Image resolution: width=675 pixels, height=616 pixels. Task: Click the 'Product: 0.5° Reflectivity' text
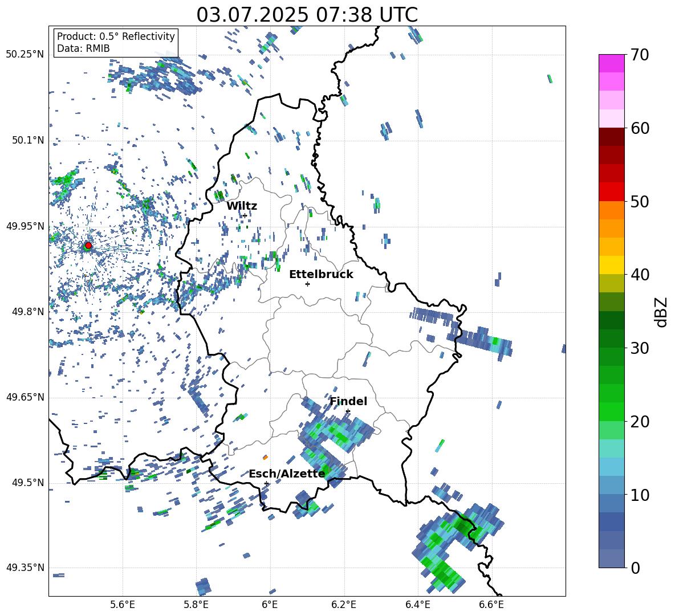pos(116,36)
